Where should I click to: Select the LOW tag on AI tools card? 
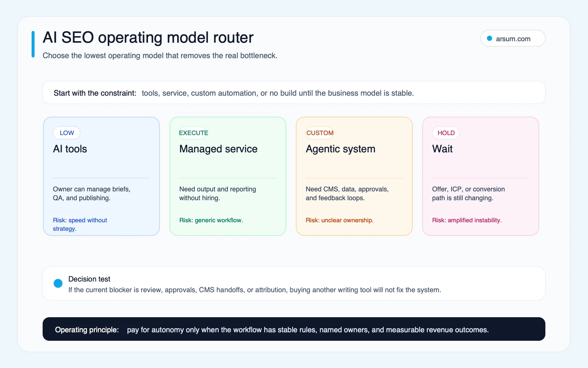point(67,133)
